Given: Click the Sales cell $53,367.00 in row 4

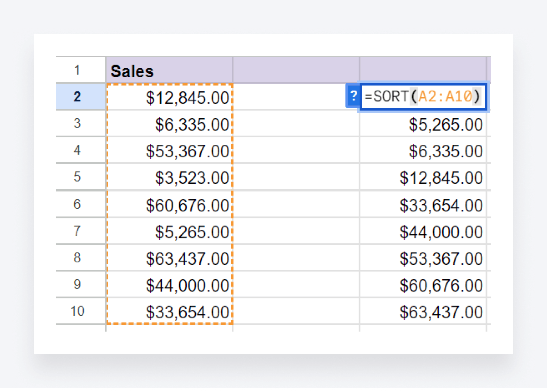Looking at the screenshot, I should point(169,150).
